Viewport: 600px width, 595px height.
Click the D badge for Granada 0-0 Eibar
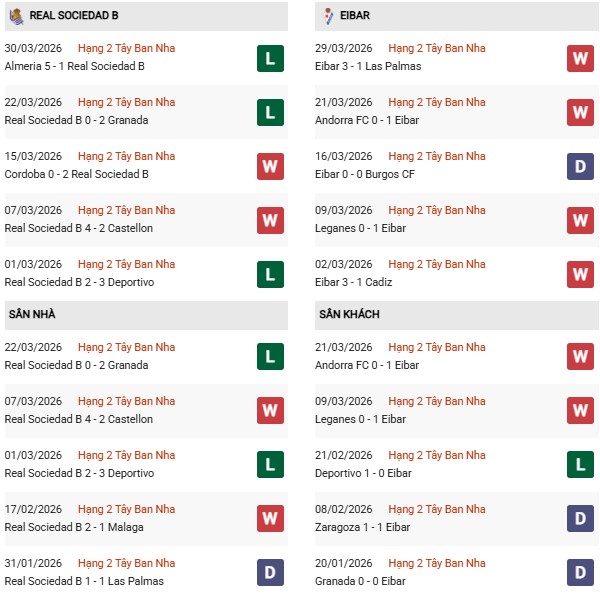(580, 573)
